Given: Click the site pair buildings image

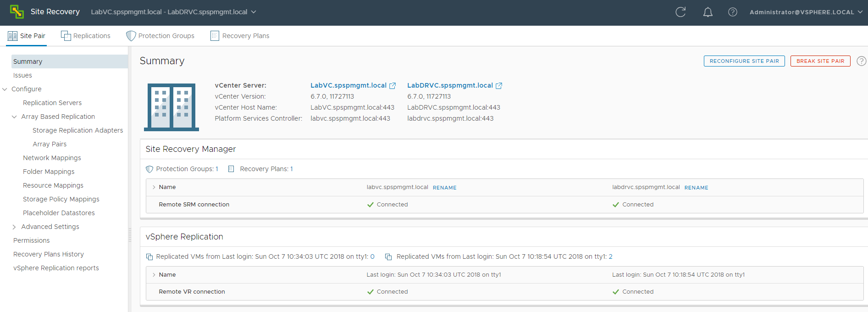Looking at the screenshot, I should (171, 107).
